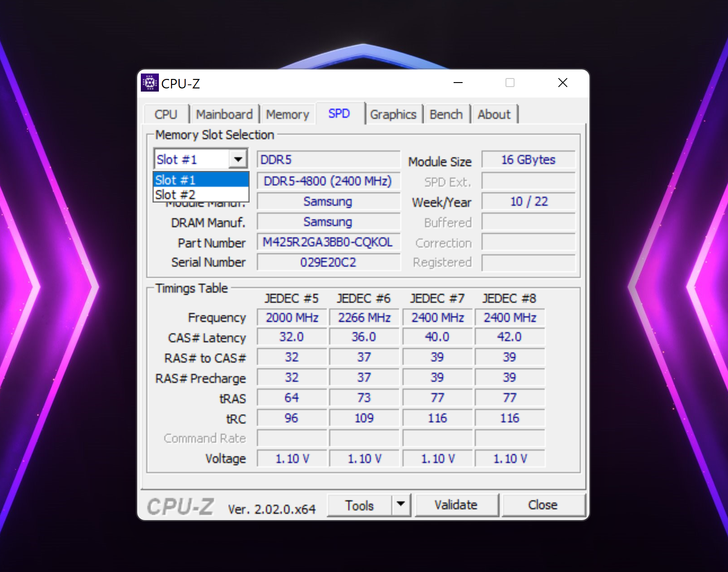This screenshot has height=572, width=728.
Task: Switch to the CPU tab
Action: click(166, 115)
